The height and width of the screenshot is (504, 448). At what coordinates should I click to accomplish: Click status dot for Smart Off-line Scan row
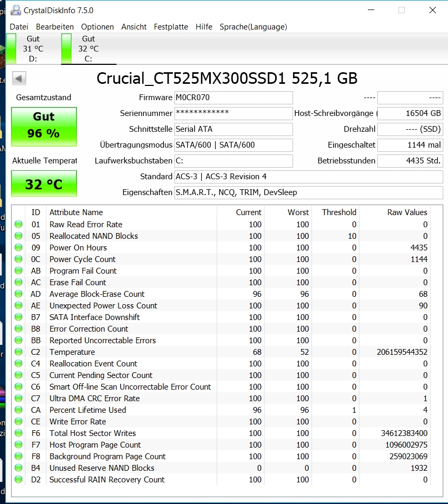coord(18,386)
